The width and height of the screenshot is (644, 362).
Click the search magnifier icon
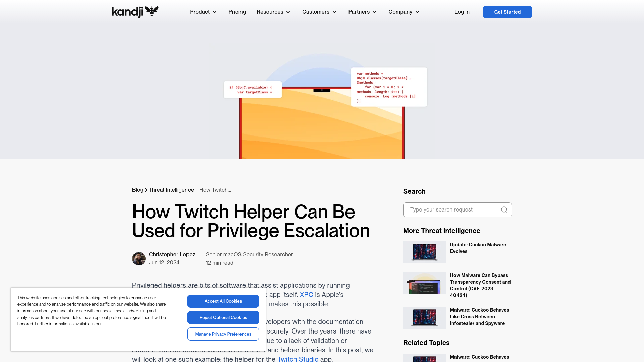pos(504,209)
